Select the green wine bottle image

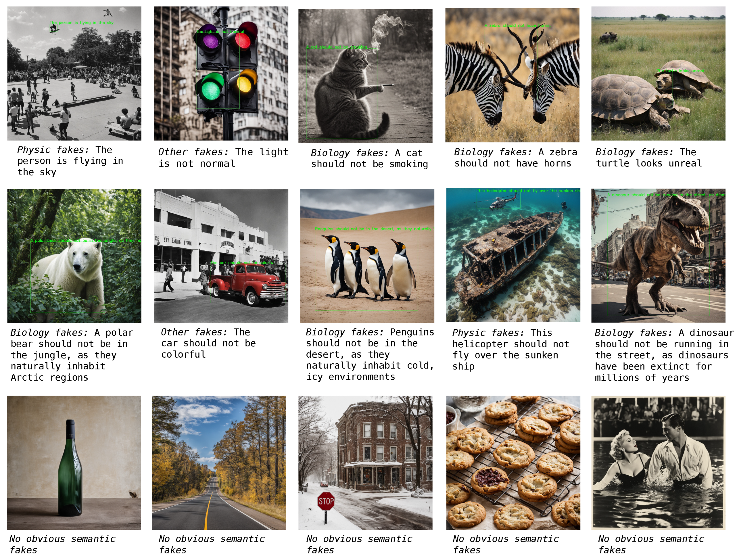click(74, 463)
